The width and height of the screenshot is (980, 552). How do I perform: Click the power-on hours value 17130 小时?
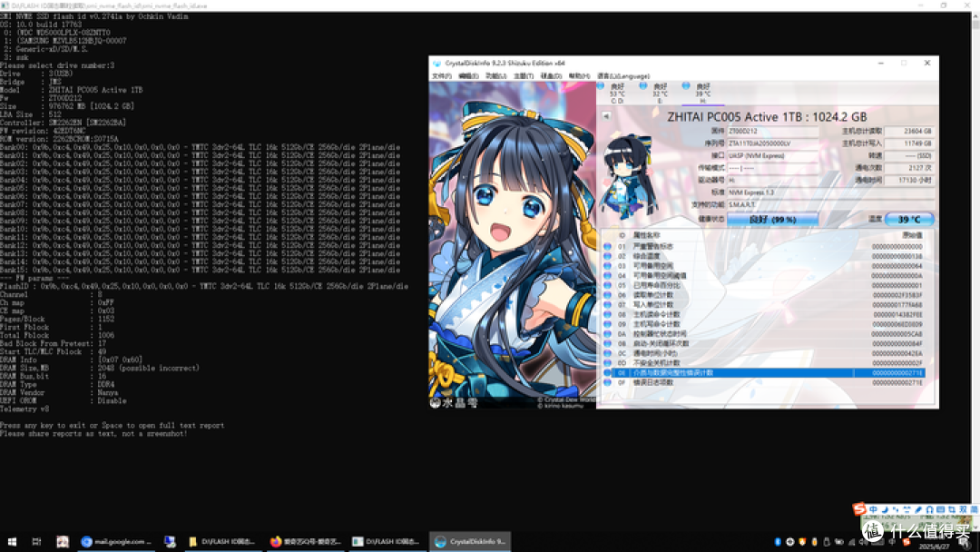click(909, 180)
